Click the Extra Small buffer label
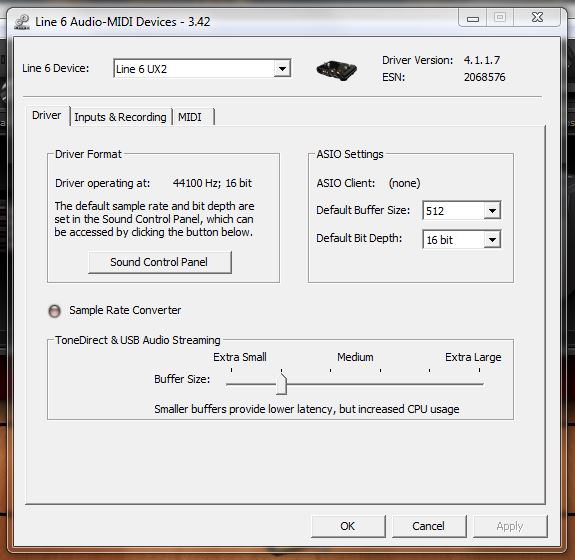575x560 pixels. coord(240,357)
